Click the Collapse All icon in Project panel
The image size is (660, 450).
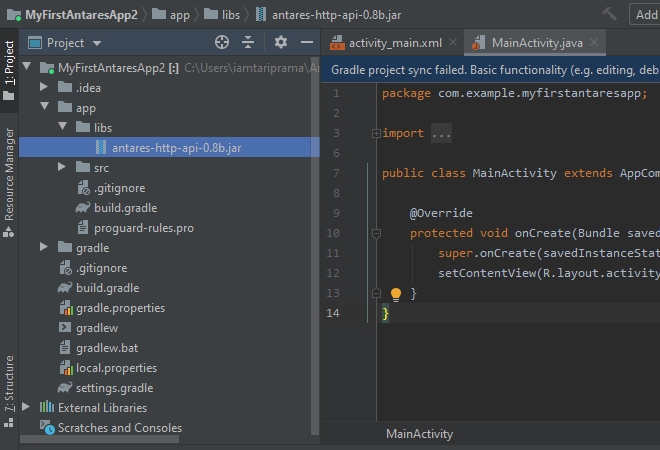249,43
